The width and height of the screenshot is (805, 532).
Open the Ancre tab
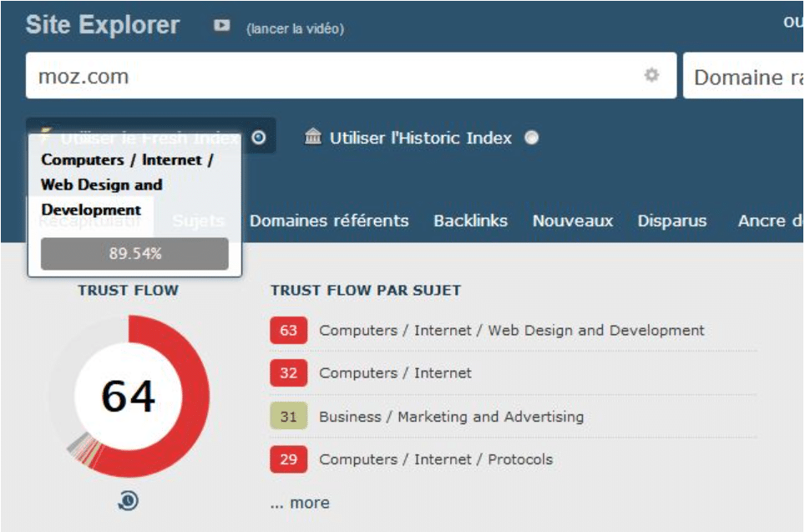click(x=771, y=220)
